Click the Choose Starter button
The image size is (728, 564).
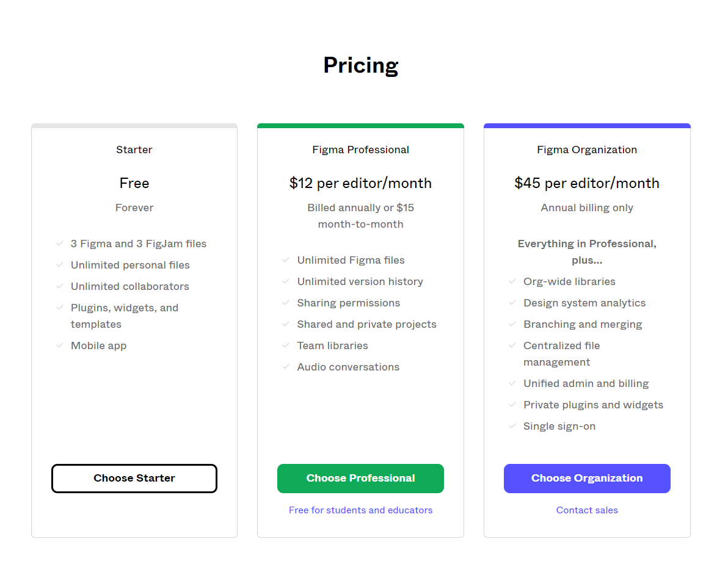134,479
